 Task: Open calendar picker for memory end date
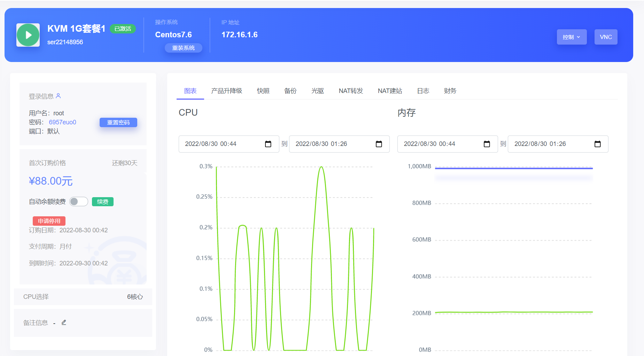pyautogui.click(x=598, y=144)
